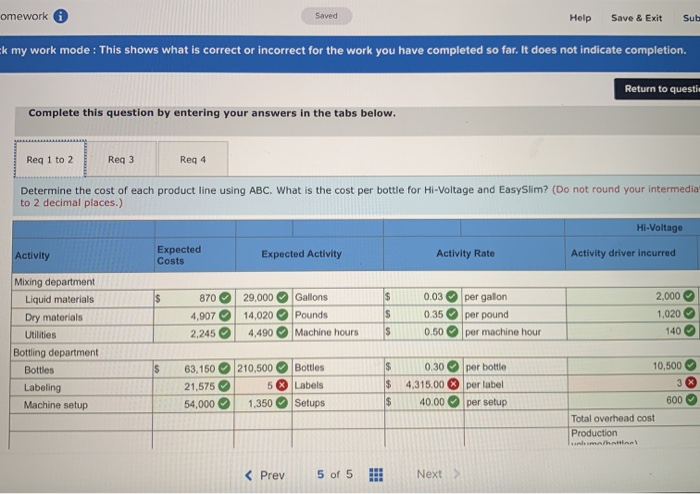
Task: Click the incorrect Labeling expected activity cell 5
Action: (263, 385)
